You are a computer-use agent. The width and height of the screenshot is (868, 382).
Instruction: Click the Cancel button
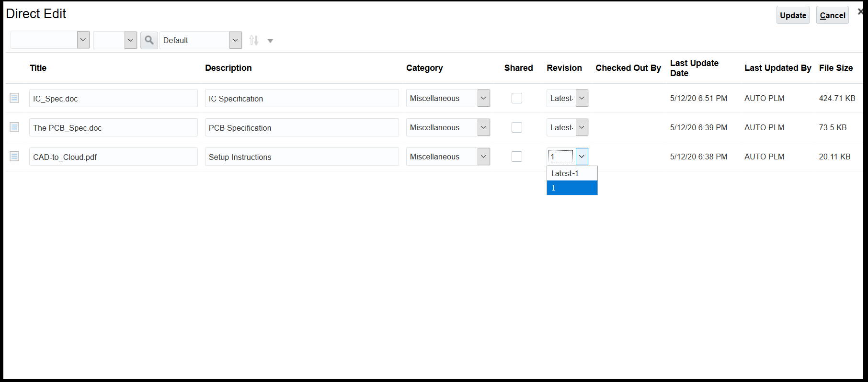click(833, 15)
